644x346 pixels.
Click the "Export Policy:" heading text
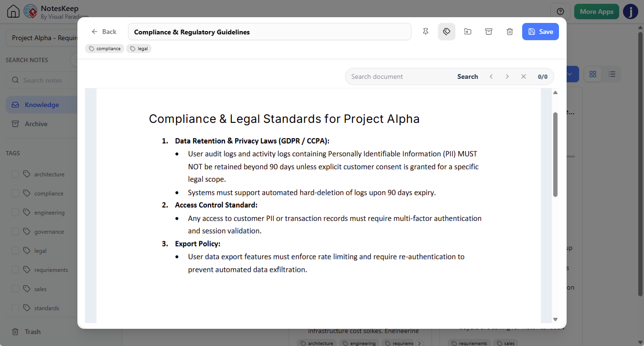pos(198,244)
